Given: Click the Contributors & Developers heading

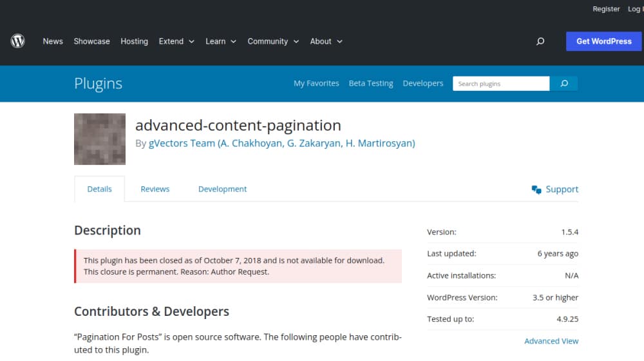Looking at the screenshot, I should pos(151,311).
